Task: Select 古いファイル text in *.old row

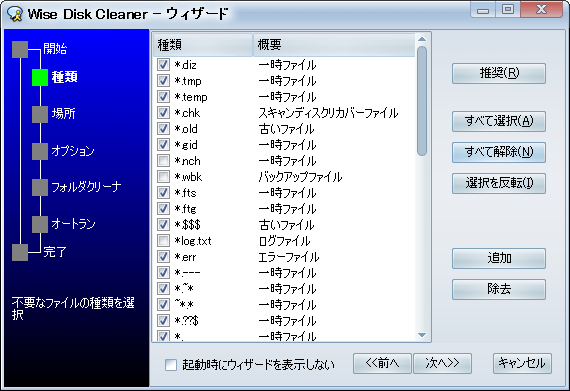Action: coord(286,129)
